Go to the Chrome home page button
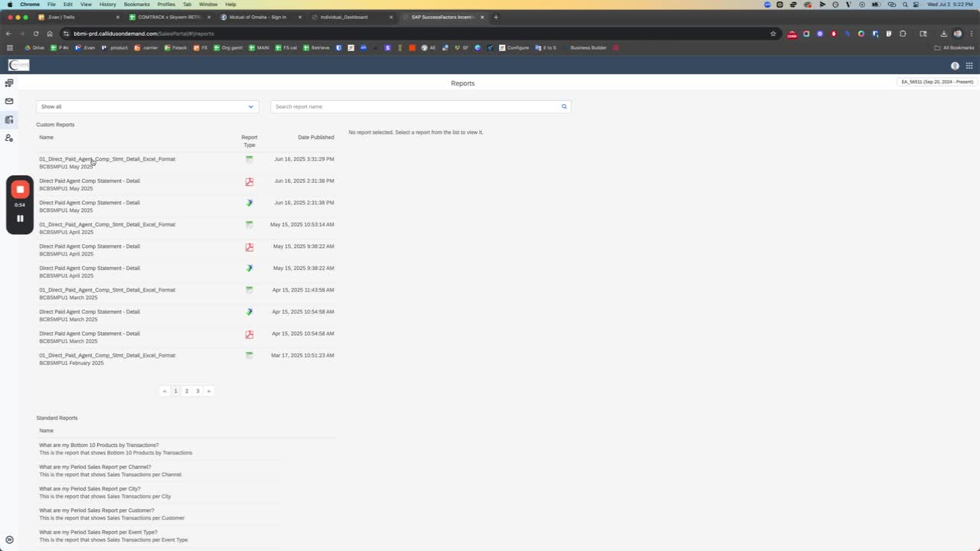This screenshot has width=980, height=551. pos(50,34)
